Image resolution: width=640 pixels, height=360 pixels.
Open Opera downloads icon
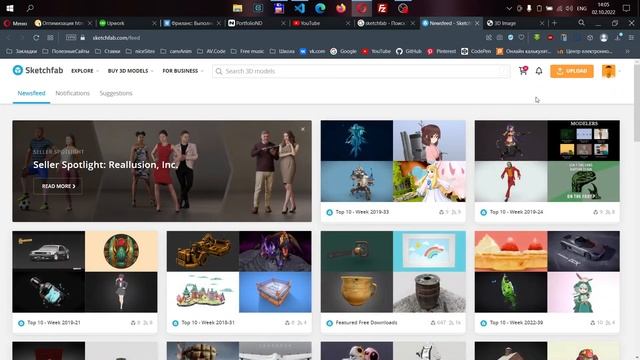click(x=618, y=38)
